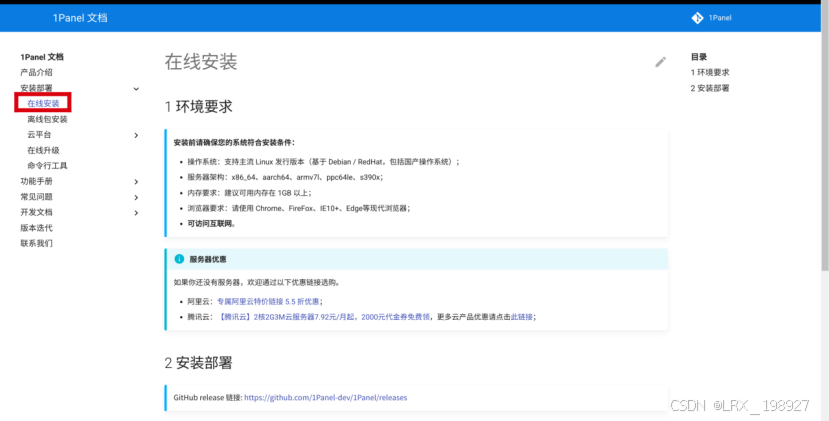Open the 版本迭代 sidebar page
Image resolution: width=829 pixels, height=421 pixels.
(x=36, y=228)
